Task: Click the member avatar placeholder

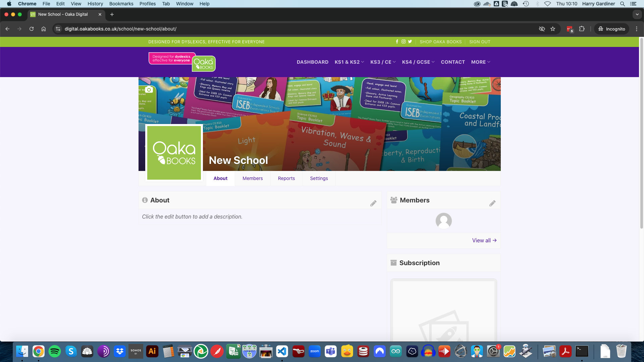Action: 443,221
